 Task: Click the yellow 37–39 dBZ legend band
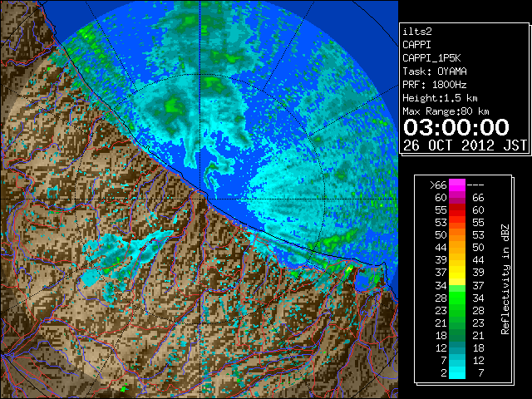point(457,273)
